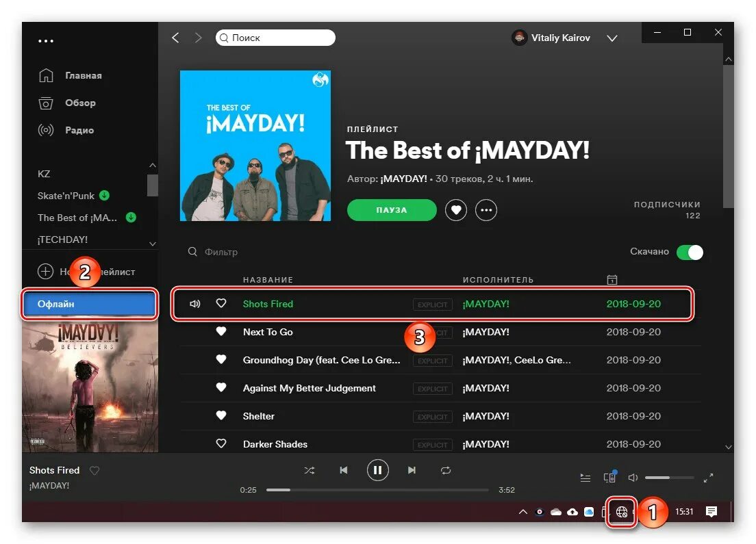The height and width of the screenshot is (544, 756).
Task: Pause playback with the round button
Action: [377, 470]
